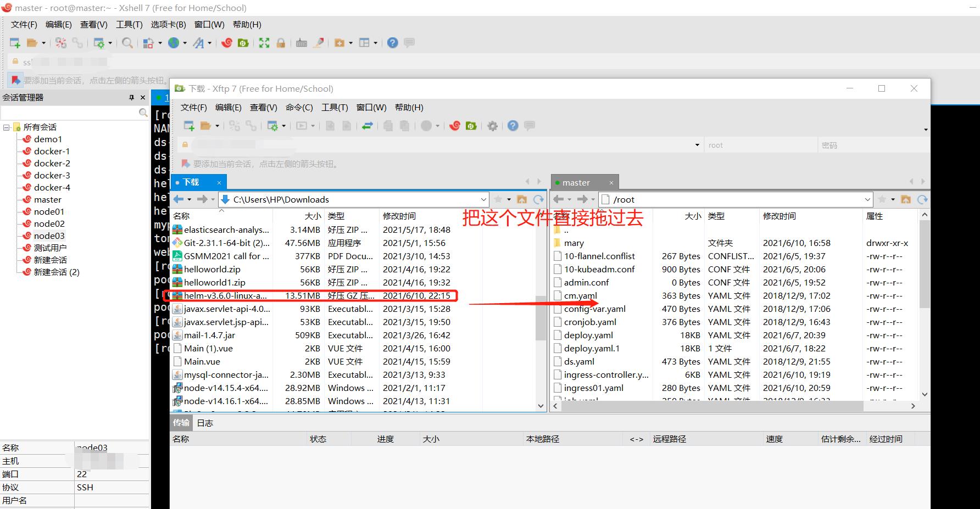
Task: Click local pane vertical scrollbar thumb
Action: click(x=541, y=318)
